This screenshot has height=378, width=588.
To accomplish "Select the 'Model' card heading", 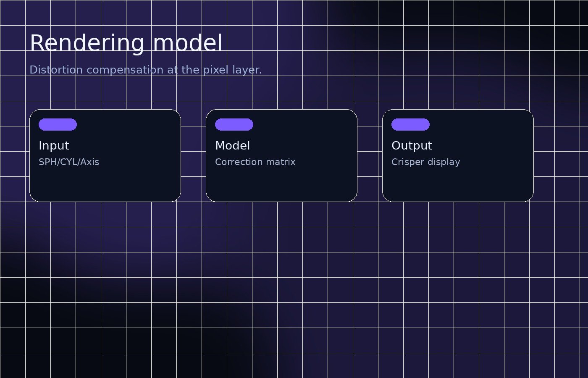I will click(x=233, y=146).
